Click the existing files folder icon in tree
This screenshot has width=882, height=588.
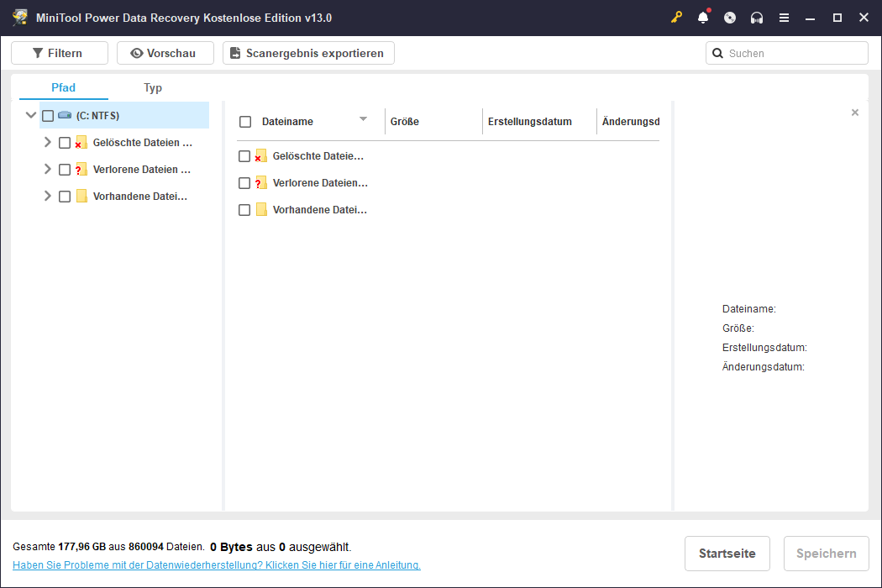point(81,196)
